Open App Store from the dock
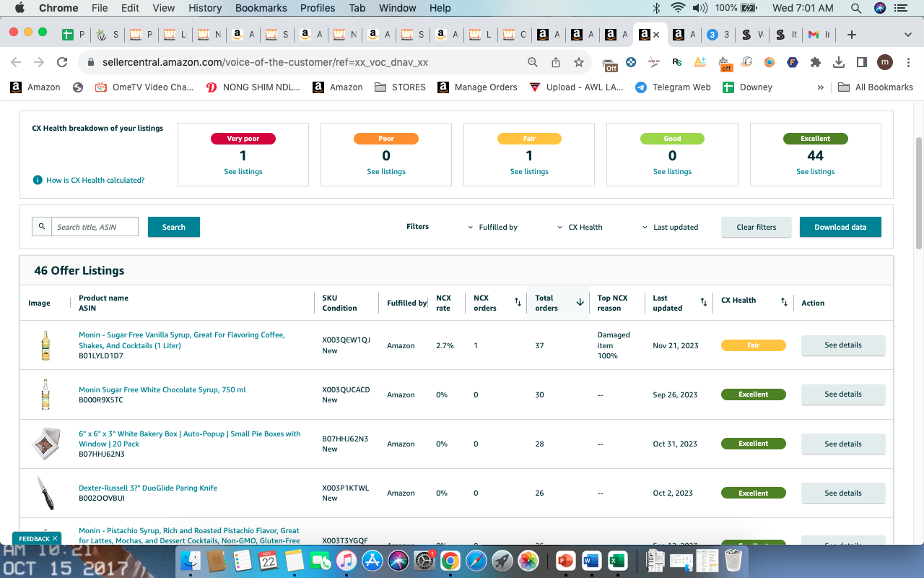Viewport: 924px width, 578px height. (372, 560)
